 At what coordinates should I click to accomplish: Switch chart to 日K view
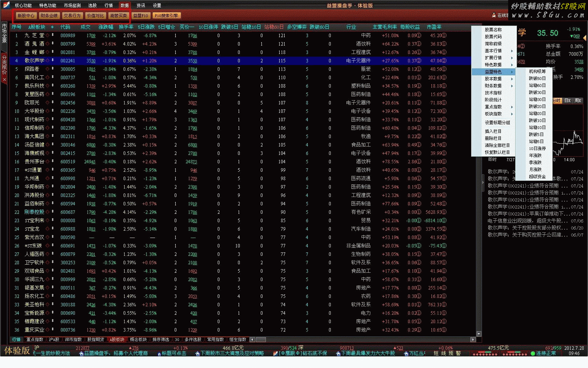tap(568, 101)
